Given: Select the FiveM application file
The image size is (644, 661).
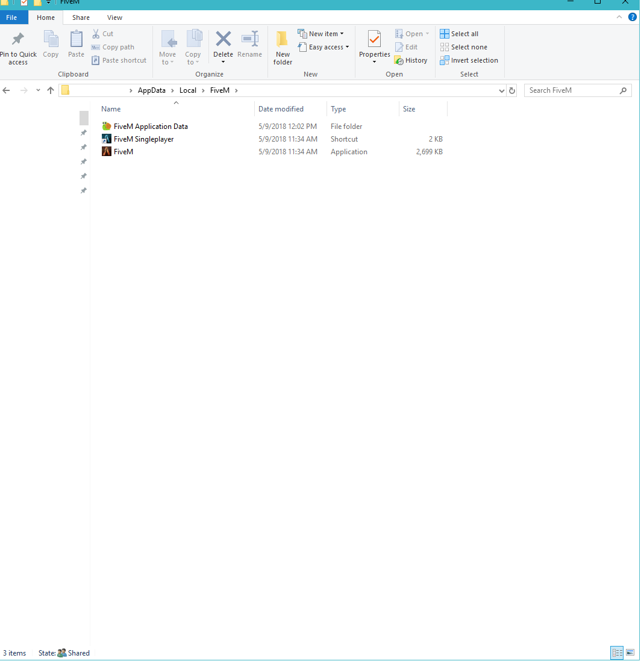Looking at the screenshot, I should click(123, 152).
